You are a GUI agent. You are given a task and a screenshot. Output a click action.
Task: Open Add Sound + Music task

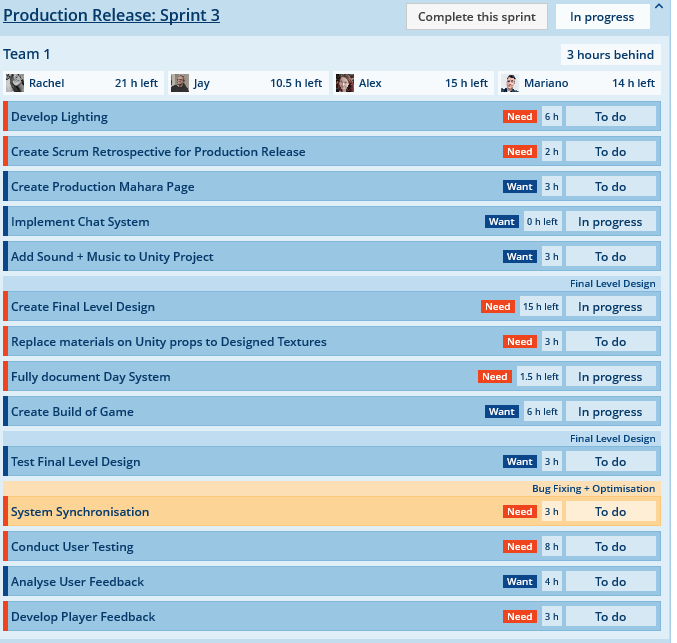click(112, 257)
